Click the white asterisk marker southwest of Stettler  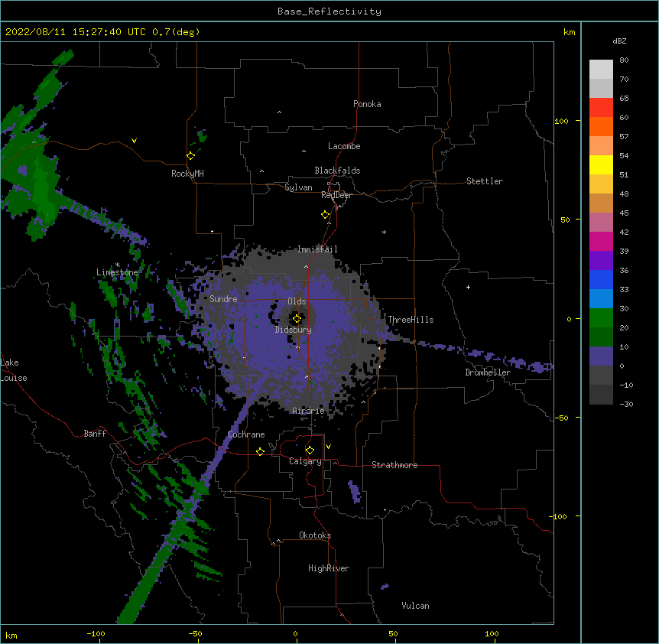pyautogui.click(x=384, y=232)
